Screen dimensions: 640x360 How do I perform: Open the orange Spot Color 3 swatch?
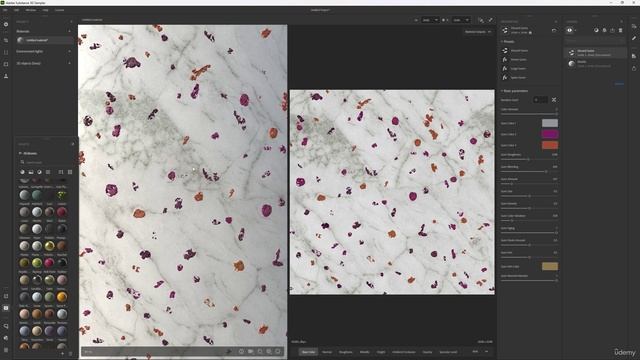(x=550, y=145)
